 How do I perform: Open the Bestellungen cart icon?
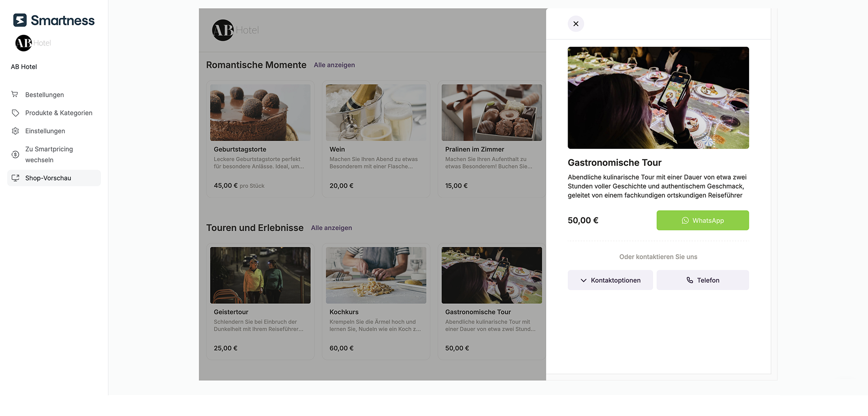click(x=15, y=94)
